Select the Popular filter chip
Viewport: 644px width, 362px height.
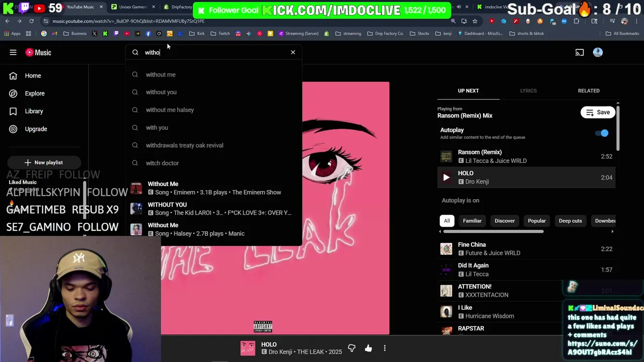pos(537,221)
